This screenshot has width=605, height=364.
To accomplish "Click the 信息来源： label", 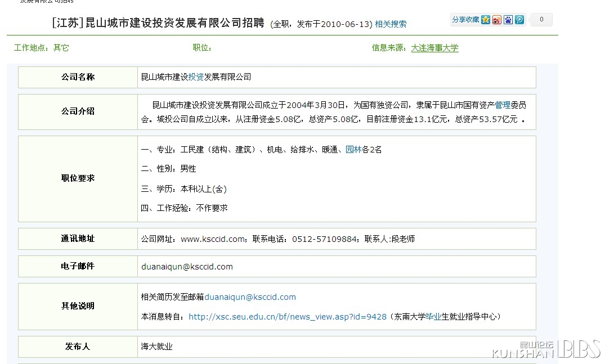I will point(389,48).
